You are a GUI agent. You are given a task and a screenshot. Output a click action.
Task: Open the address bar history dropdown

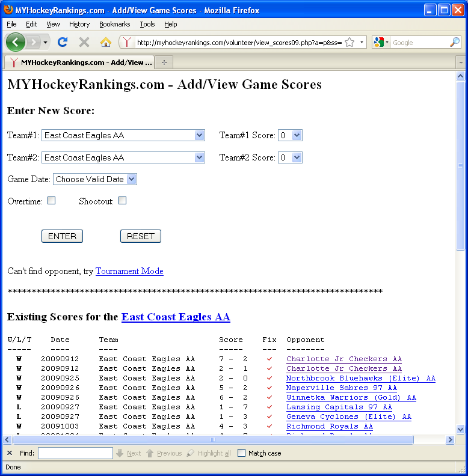pos(362,42)
